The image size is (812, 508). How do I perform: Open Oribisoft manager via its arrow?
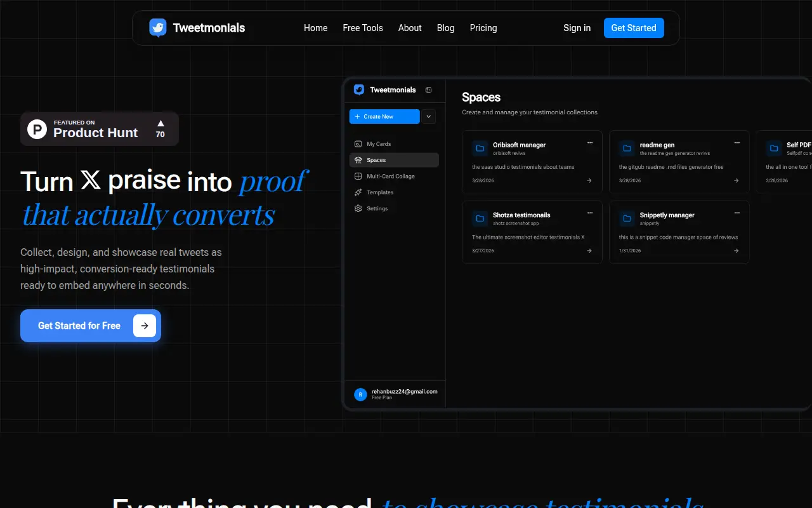click(589, 180)
